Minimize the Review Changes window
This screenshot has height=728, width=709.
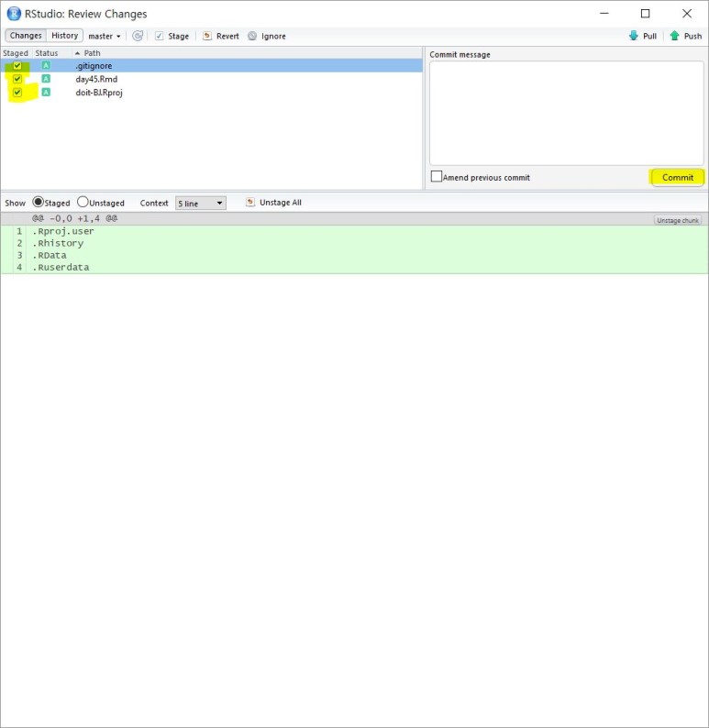point(604,14)
